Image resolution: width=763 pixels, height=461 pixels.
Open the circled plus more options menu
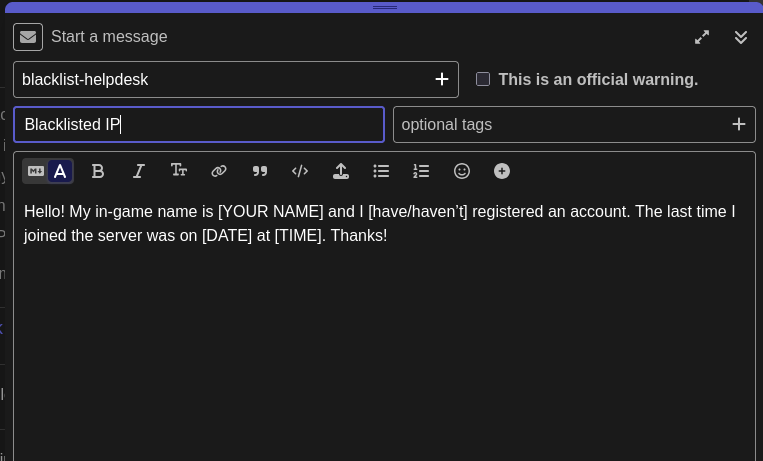[x=502, y=171]
